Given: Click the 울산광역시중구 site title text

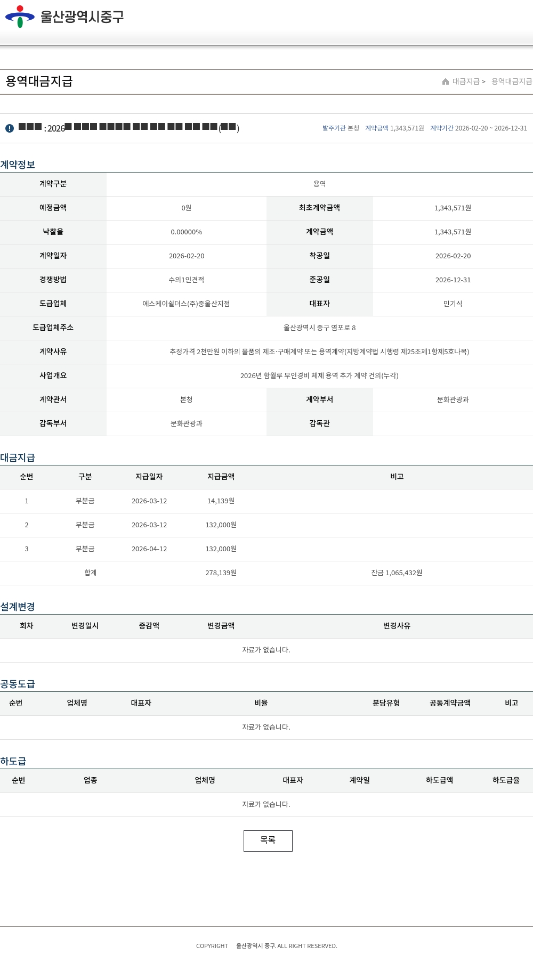Looking at the screenshot, I should (82, 17).
